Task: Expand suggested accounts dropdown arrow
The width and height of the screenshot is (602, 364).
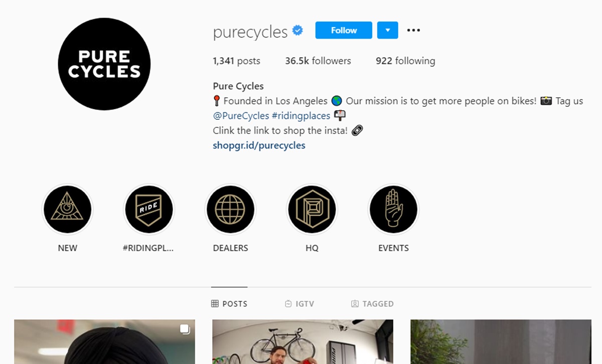Action: (x=387, y=30)
